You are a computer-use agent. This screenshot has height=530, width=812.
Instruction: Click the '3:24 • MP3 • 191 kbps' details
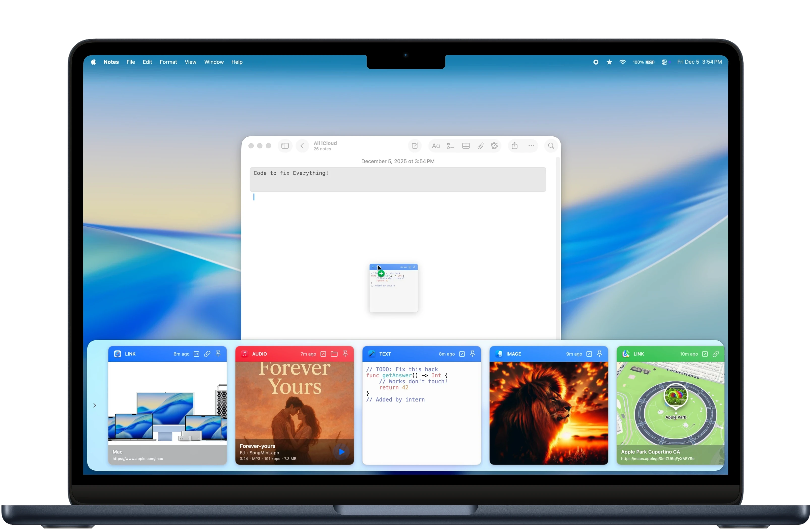[x=268, y=459]
